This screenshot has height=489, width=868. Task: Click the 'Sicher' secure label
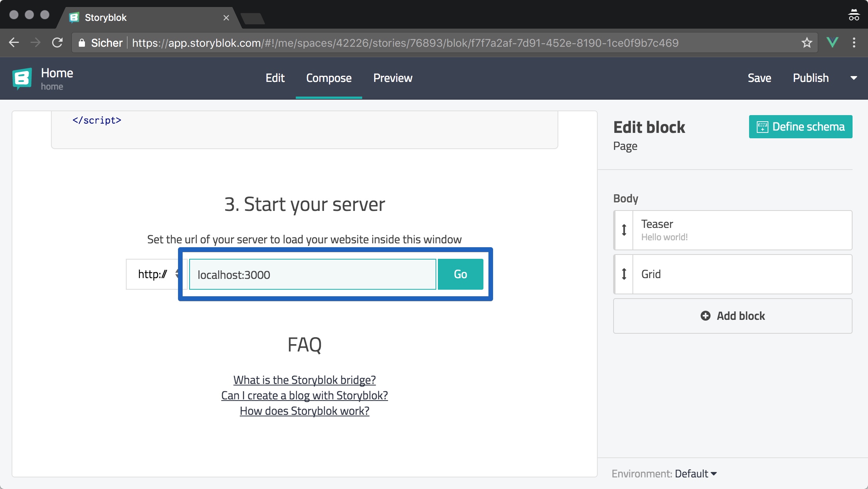[107, 42]
